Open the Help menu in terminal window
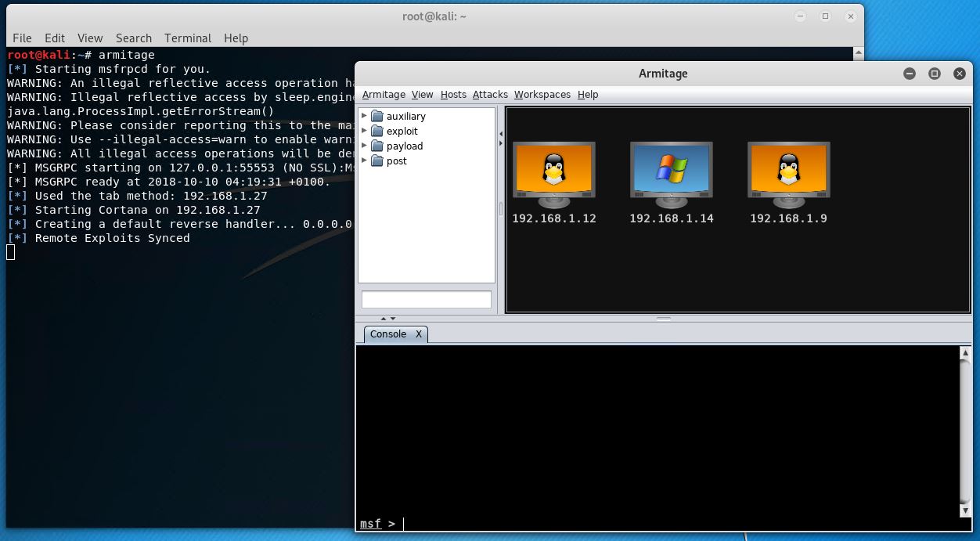Viewport: 980px width, 541px height. coord(236,38)
